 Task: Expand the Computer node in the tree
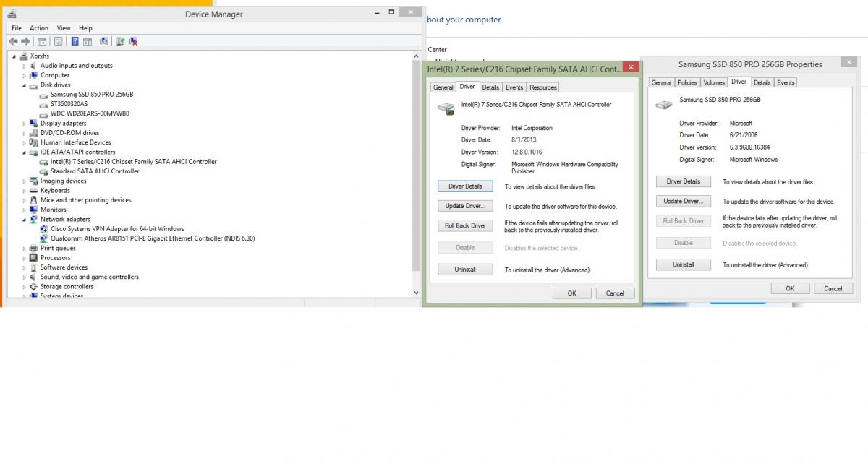pos(24,75)
